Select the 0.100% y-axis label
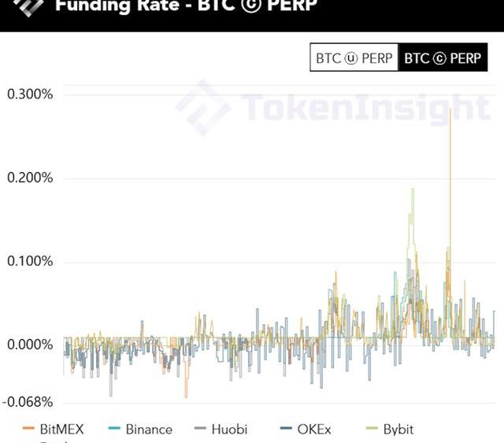Screen dimensions: 504x443 coord(30,261)
